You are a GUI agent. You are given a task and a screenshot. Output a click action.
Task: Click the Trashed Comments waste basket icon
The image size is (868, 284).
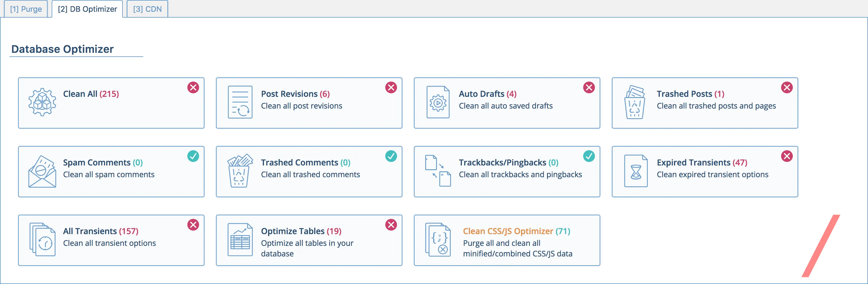point(240,172)
